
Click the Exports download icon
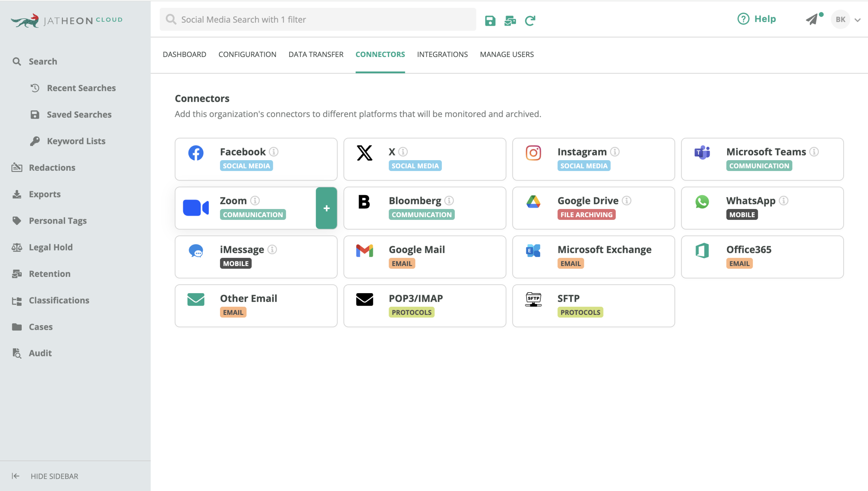click(x=17, y=194)
